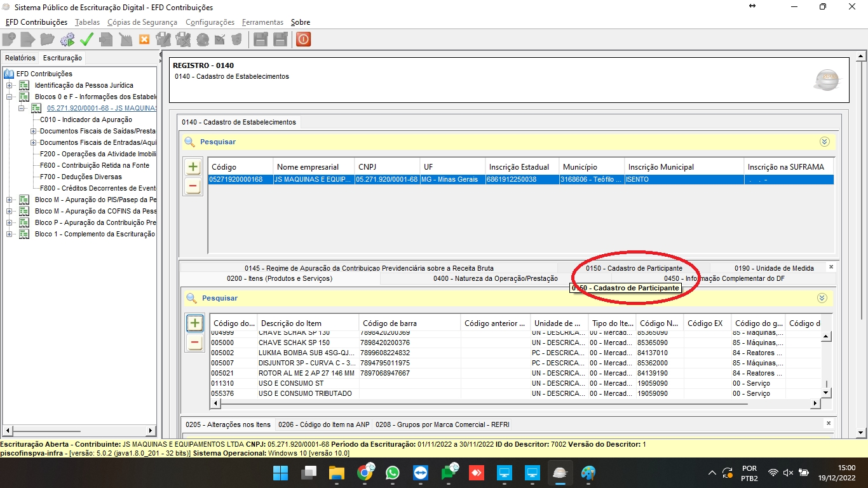868x488 pixels.
Task: Click the green checkmark validate icon
Action: coord(86,39)
